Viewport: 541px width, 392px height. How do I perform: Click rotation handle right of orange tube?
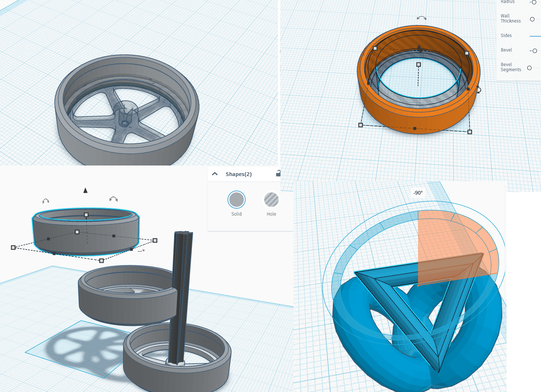click(x=479, y=90)
